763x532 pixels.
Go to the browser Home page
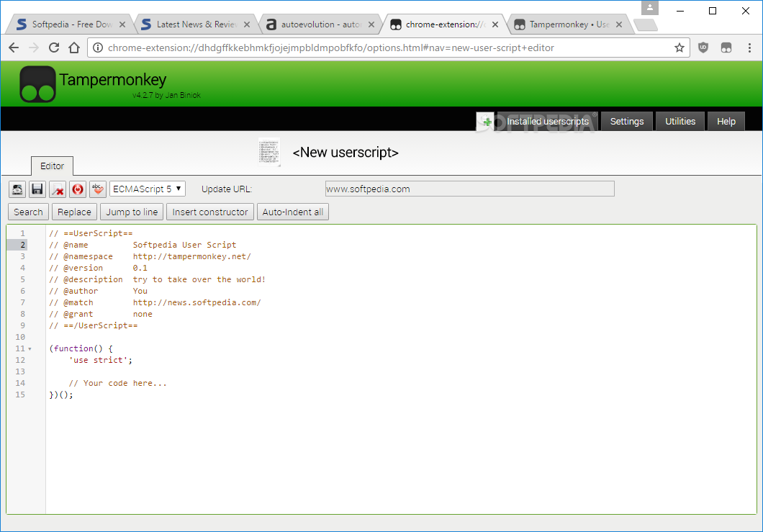(74, 48)
